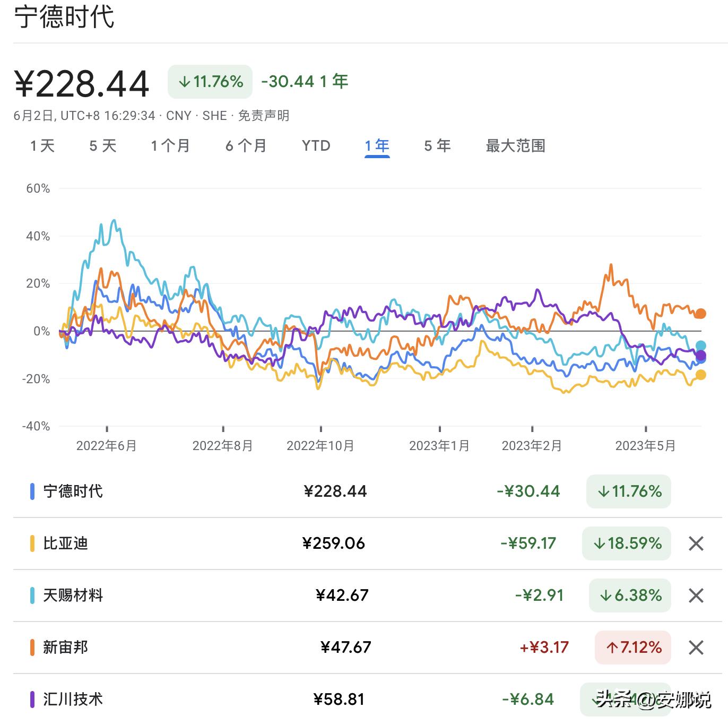Viewport: 728px width, 725px height.
Task: Show 最大范围 time range
Action: [516, 146]
